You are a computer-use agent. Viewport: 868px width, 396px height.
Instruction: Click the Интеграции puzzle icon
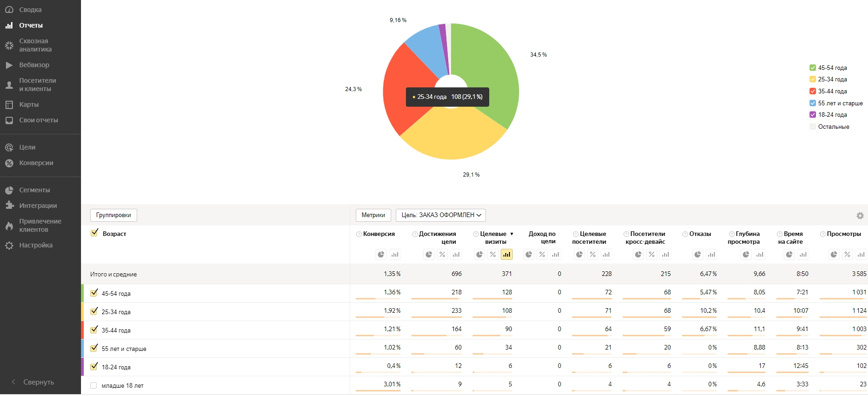9,206
